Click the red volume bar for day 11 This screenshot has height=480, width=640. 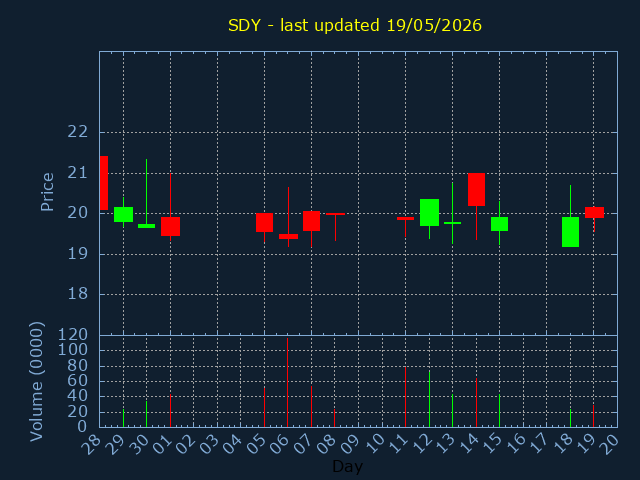405,397
